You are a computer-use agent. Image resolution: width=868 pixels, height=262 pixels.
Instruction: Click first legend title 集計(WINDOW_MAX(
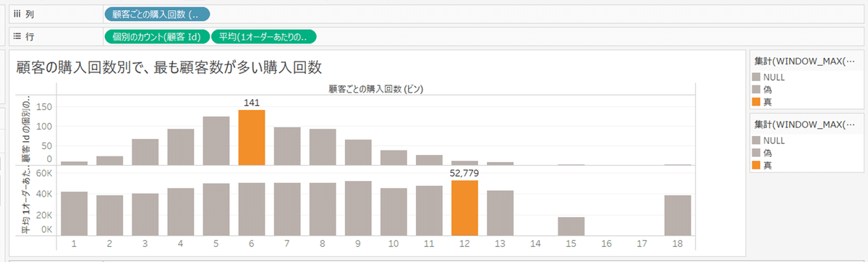coord(804,62)
